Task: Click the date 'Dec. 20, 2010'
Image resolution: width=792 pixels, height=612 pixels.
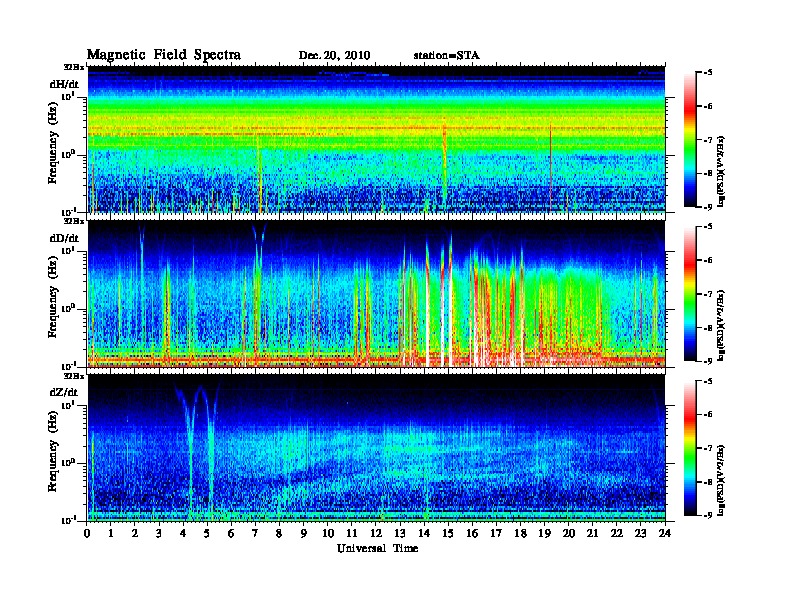Action: (x=334, y=56)
